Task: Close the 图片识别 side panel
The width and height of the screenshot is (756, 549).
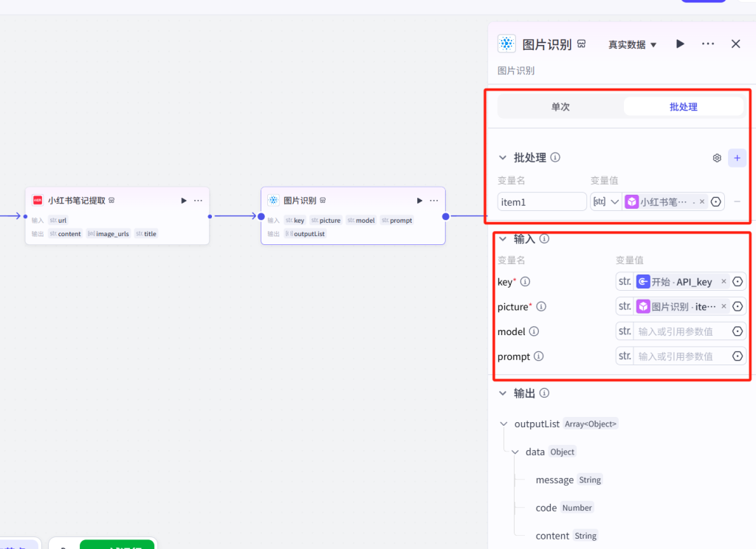Action: pyautogui.click(x=735, y=44)
